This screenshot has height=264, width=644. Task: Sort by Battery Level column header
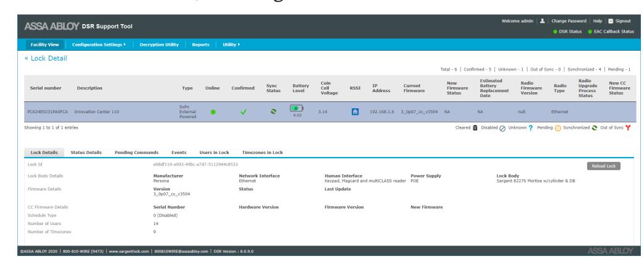(x=300, y=88)
